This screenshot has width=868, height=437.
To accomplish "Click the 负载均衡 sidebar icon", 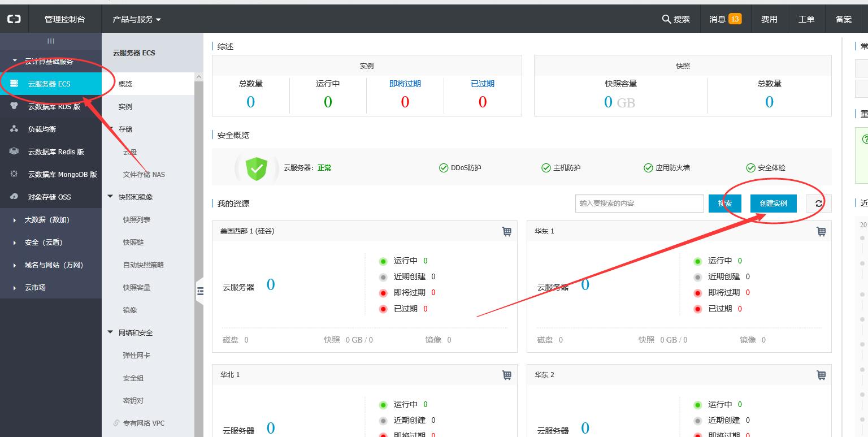I will click(14, 129).
